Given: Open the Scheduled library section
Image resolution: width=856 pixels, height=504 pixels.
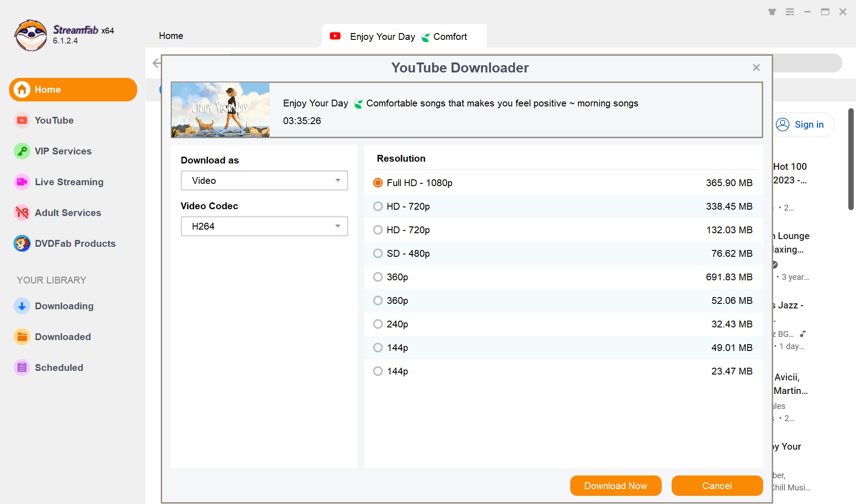Looking at the screenshot, I should point(59,368).
